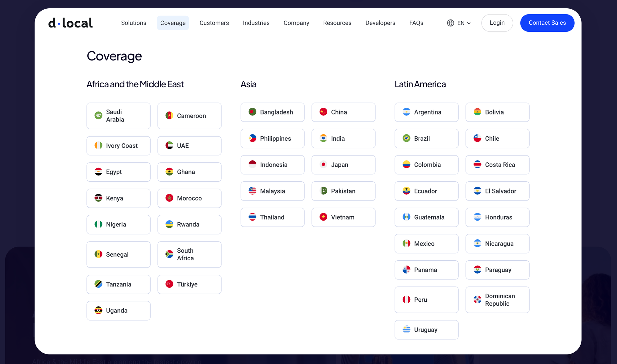The width and height of the screenshot is (617, 364).
Task: Click the Chile flag icon
Action: [478, 138]
